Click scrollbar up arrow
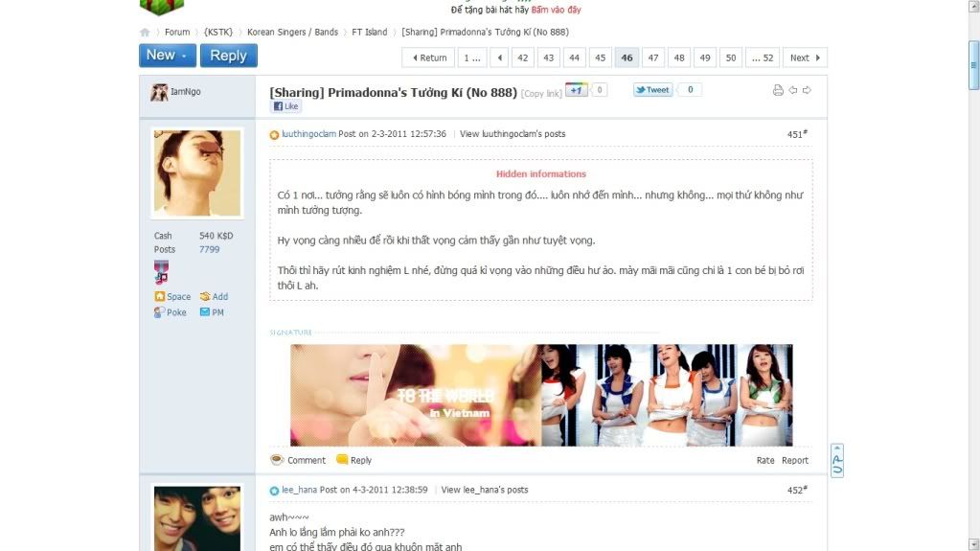The height and width of the screenshot is (551, 980). [973, 6]
